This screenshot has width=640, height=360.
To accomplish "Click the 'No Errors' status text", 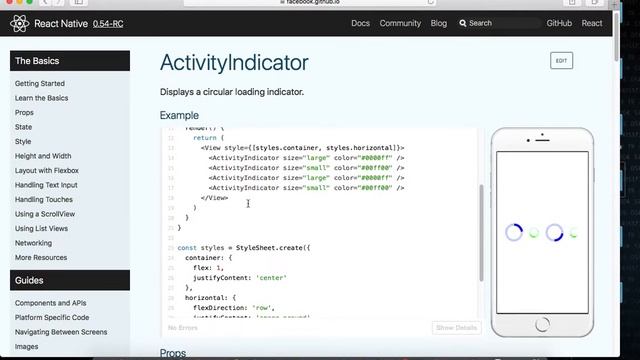I will (x=182, y=328).
